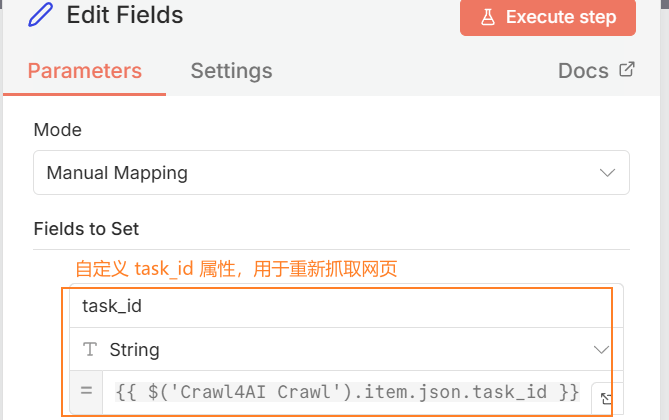Click the Crawl4AI Crawl expression value field
This screenshot has height=420, width=669.
[x=345, y=392]
